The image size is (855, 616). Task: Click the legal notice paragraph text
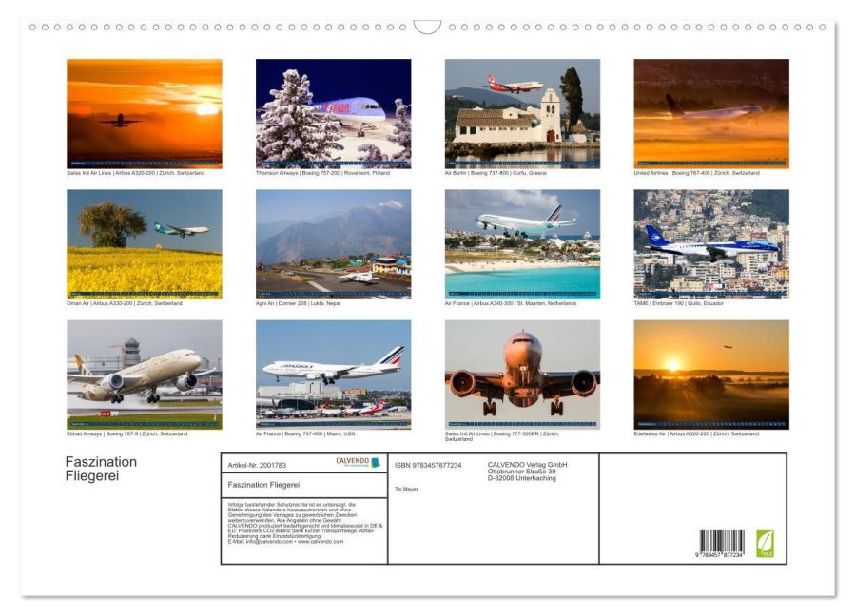click(305, 524)
